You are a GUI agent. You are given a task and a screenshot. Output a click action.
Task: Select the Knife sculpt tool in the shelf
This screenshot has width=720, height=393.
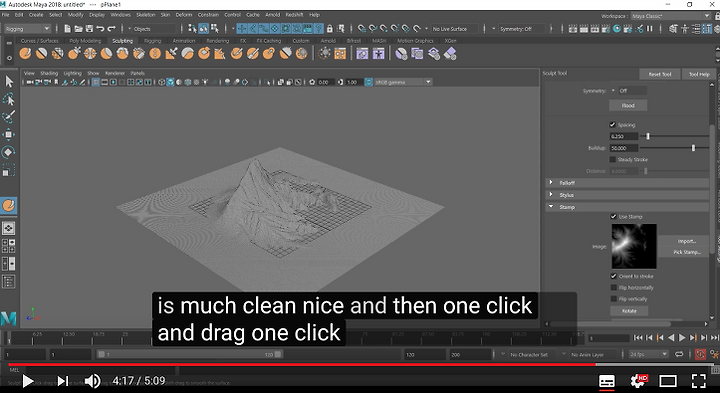coord(236,54)
